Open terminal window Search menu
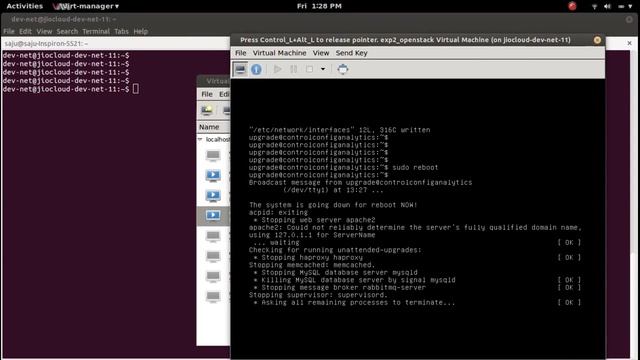This screenshot has width=640, height=360. click(x=67, y=31)
